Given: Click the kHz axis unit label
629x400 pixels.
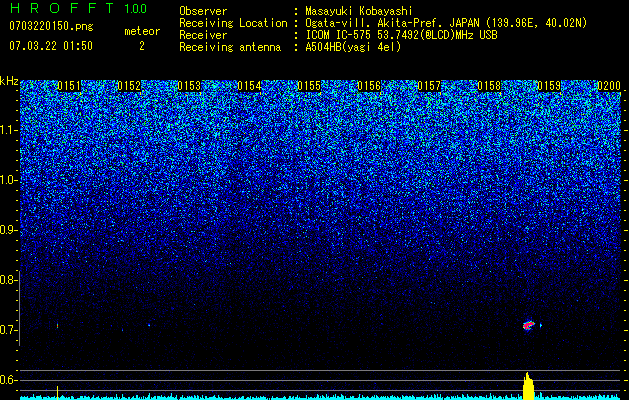Looking at the screenshot, I should pyautogui.click(x=9, y=81).
